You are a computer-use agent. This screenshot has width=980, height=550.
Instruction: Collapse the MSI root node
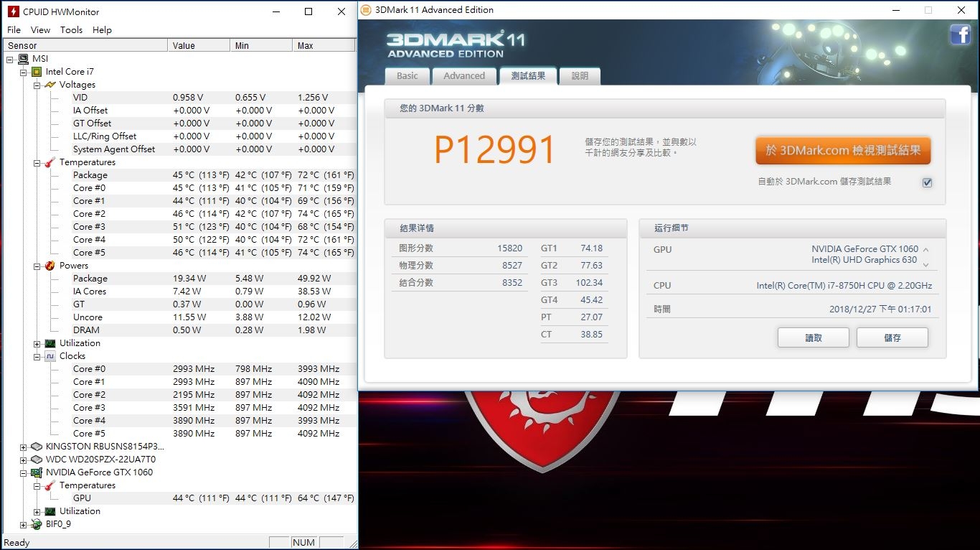coord(10,59)
